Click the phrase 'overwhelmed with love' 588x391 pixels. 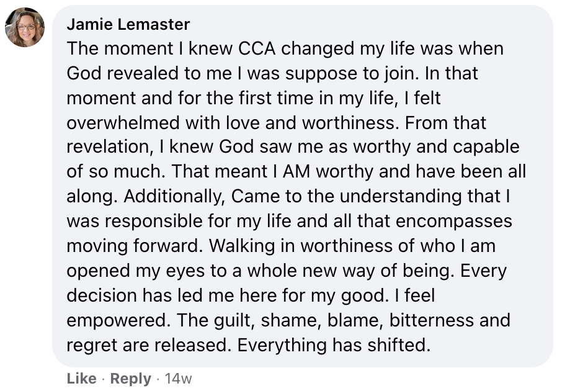pyautogui.click(x=163, y=123)
